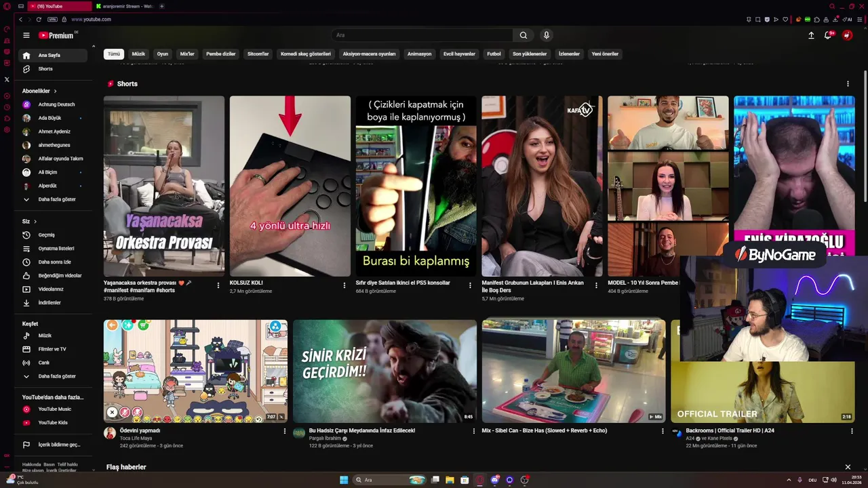
Task: Open Oynatma listeleri
Action: [x=54, y=249]
